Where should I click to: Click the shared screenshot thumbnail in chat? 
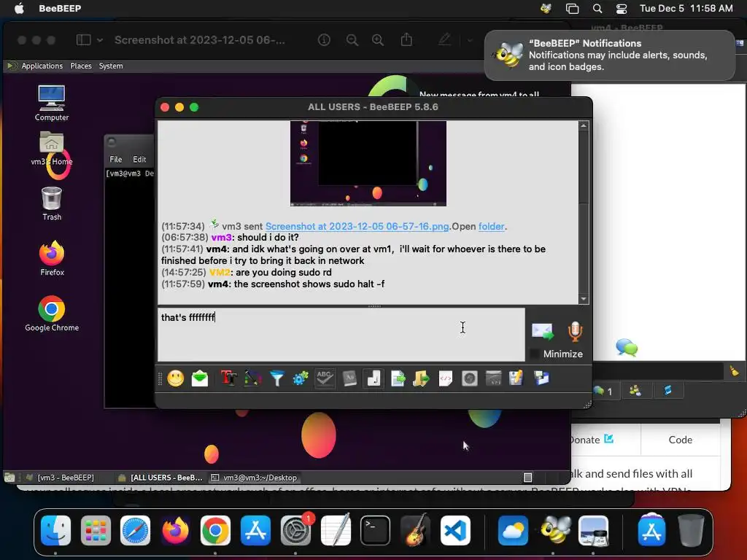click(368, 163)
